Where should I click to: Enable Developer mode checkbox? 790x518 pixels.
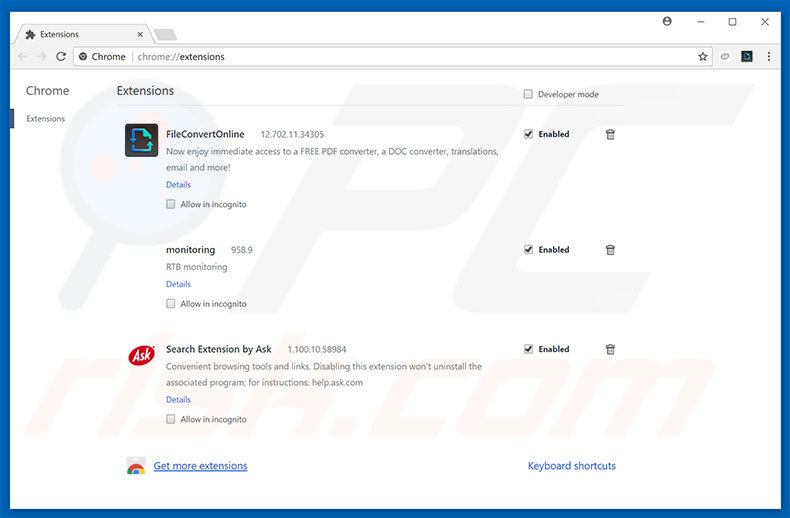[x=528, y=94]
